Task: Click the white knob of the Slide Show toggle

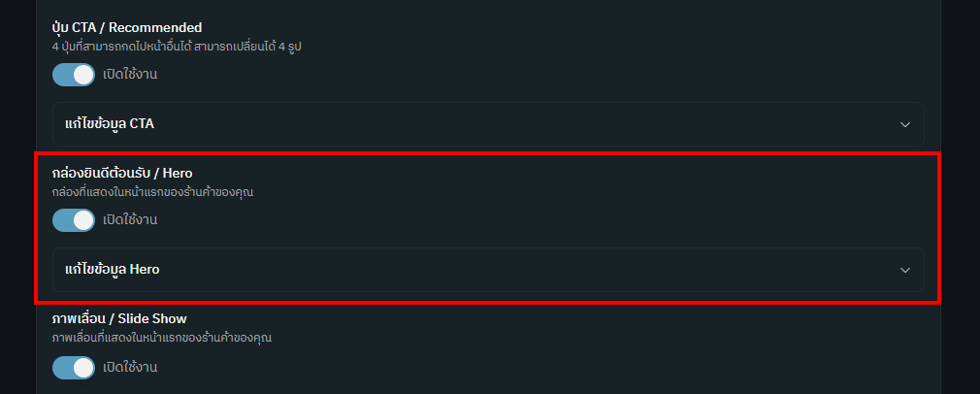Action: tap(82, 368)
